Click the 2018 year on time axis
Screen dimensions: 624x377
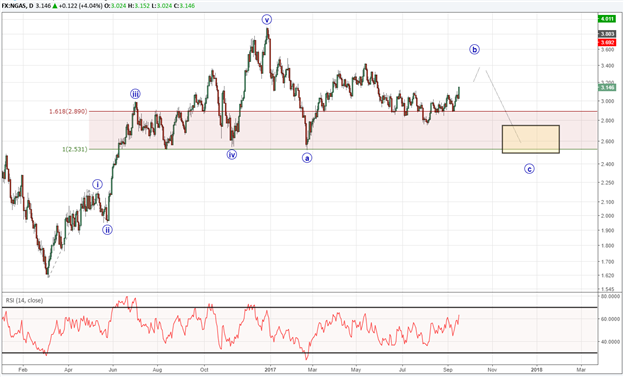point(536,370)
